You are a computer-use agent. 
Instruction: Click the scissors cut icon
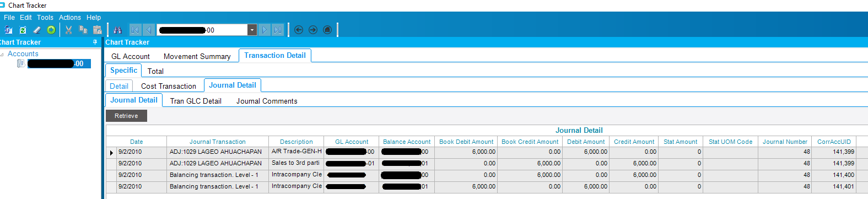point(69,30)
